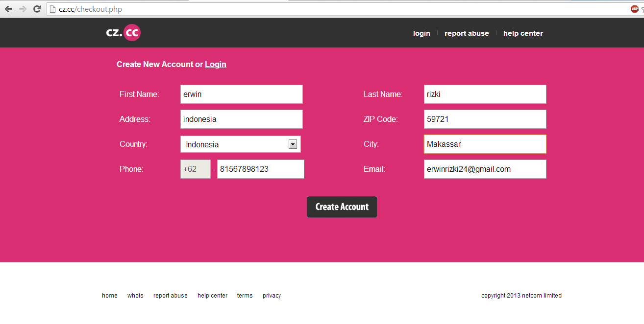
Task: Click the cz.cc site logo
Action: click(x=123, y=32)
